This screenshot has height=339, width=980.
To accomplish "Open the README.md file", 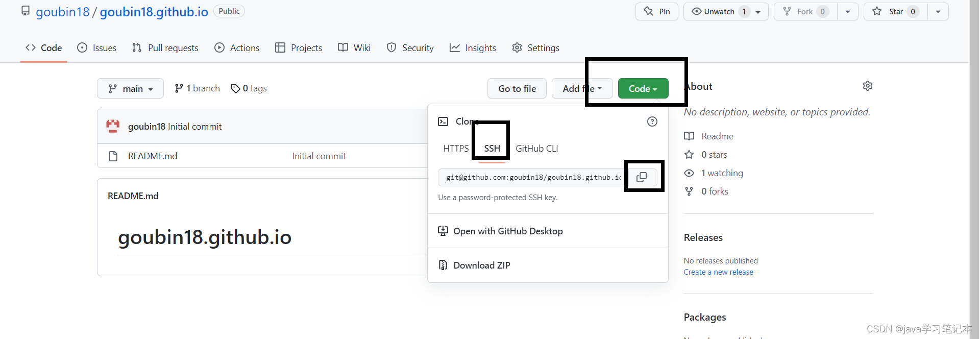I will pos(153,156).
